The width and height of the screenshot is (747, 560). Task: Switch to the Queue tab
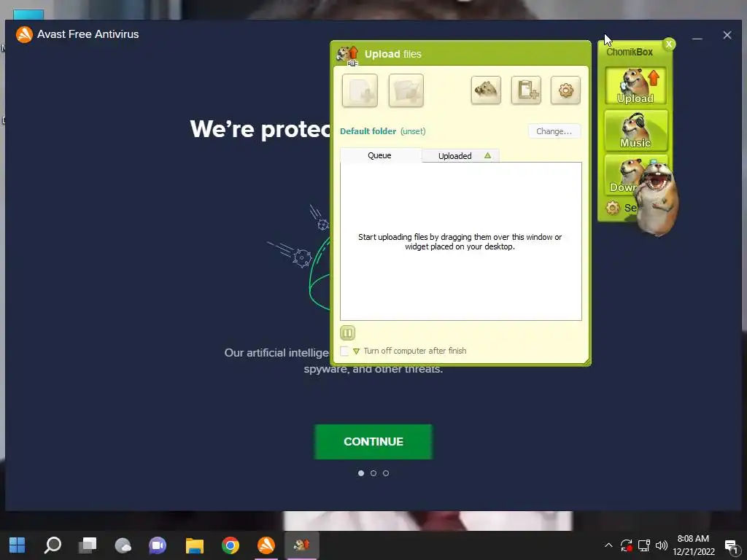click(380, 155)
